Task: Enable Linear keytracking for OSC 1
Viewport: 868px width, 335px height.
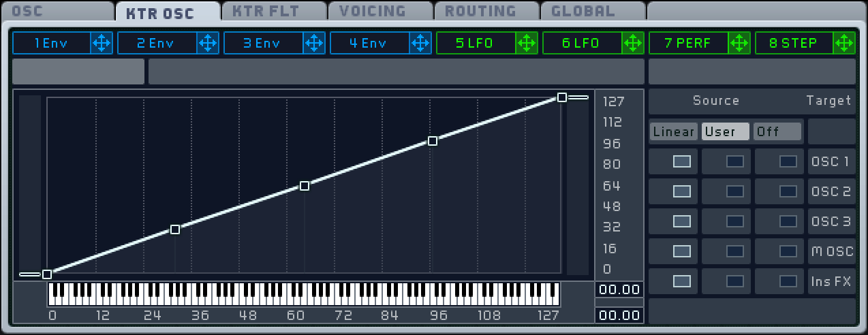Action: [682, 161]
